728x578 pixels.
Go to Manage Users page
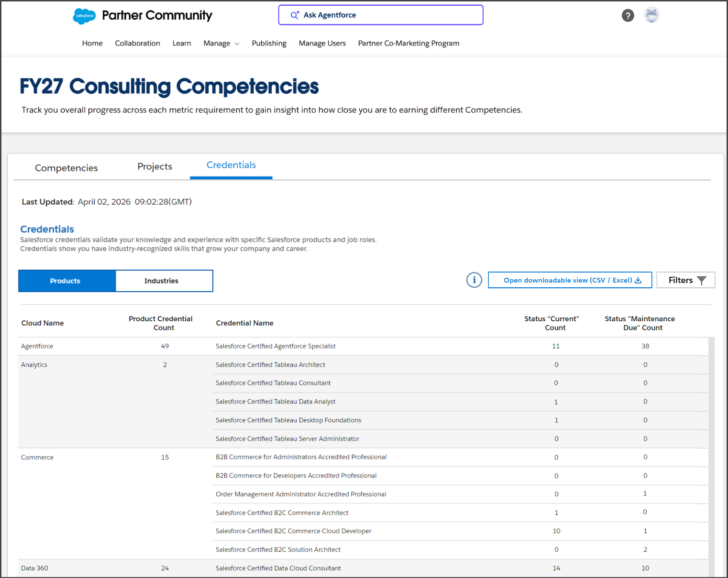pyautogui.click(x=322, y=43)
